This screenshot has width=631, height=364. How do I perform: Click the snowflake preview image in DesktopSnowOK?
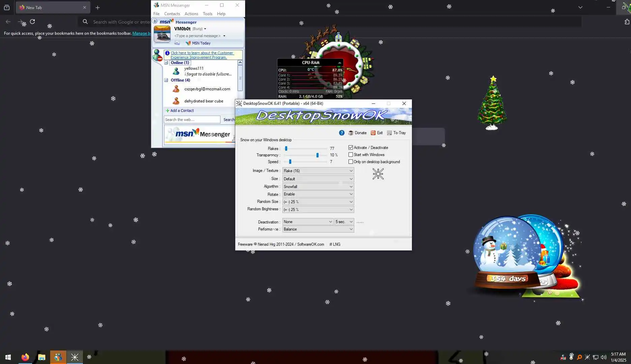click(378, 174)
